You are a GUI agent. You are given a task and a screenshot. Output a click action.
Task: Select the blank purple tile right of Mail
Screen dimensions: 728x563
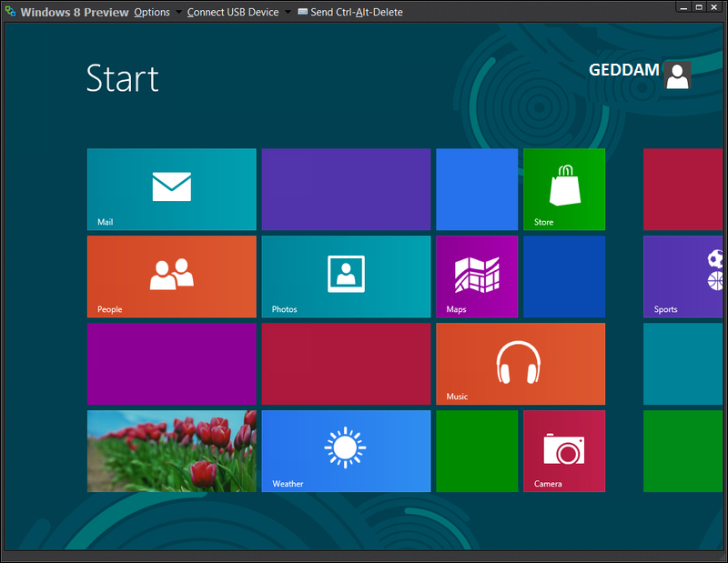click(x=347, y=189)
